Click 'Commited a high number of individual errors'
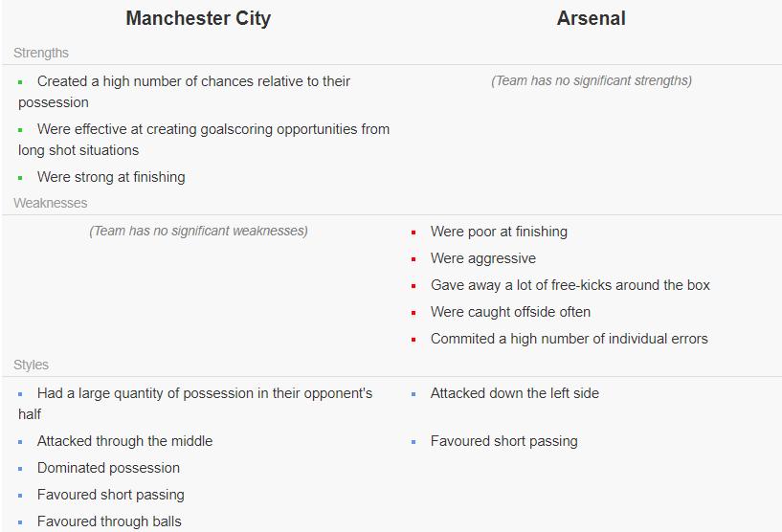Screen dimensions: 782x532 coord(569,339)
